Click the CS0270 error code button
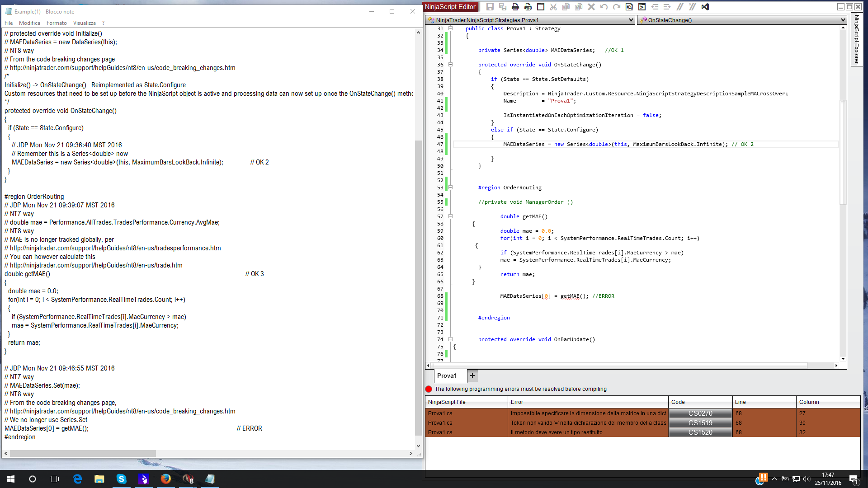The width and height of the screenshot is (868, 488). click(700, 413)
